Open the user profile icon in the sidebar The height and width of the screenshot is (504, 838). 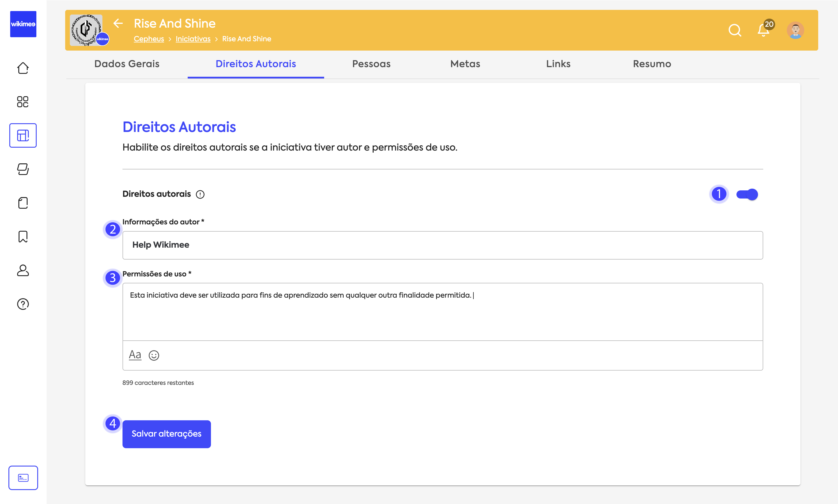[23, 270]
